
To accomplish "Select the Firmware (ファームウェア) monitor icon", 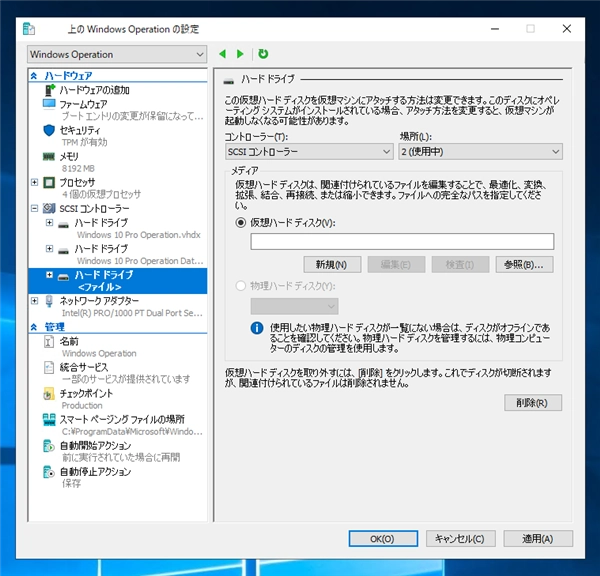I will [x=49, y=104].
